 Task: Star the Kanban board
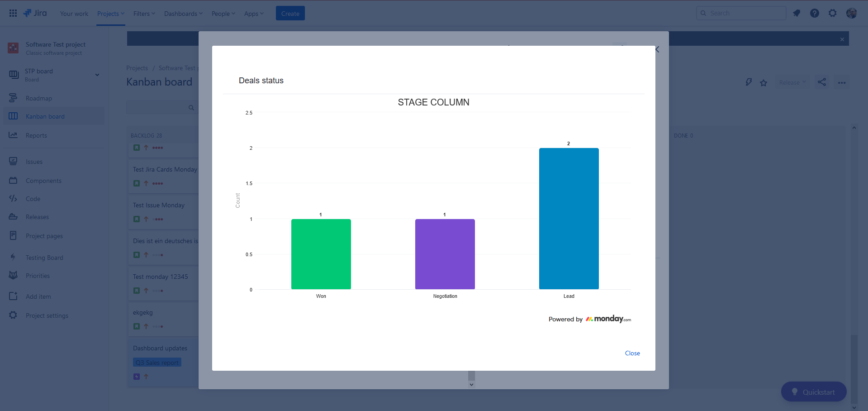click(x=764, y=82)
